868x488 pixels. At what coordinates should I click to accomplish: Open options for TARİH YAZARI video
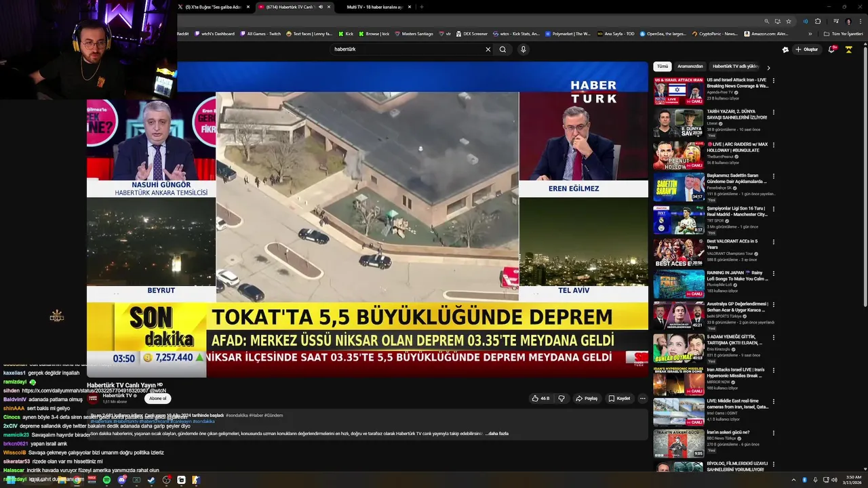[773, 113]
